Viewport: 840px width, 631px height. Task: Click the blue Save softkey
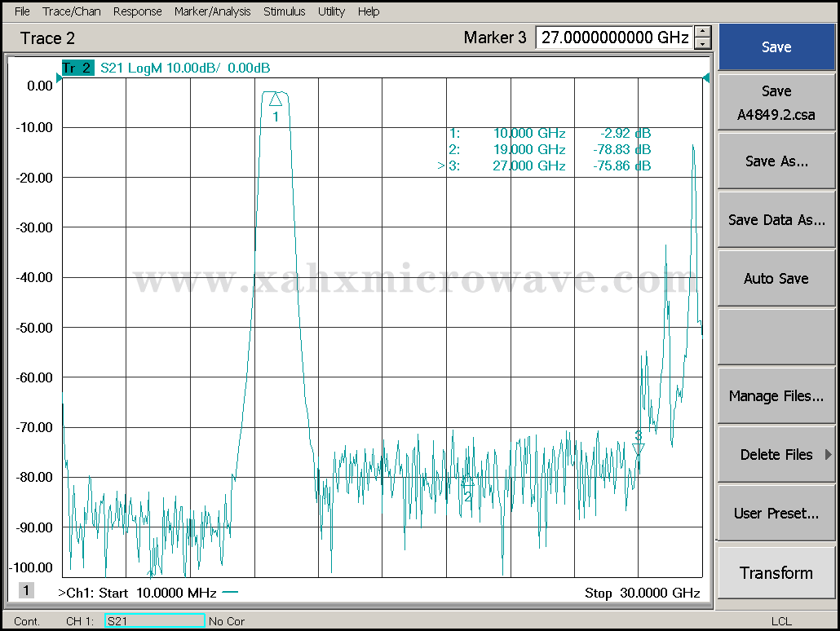776,47
